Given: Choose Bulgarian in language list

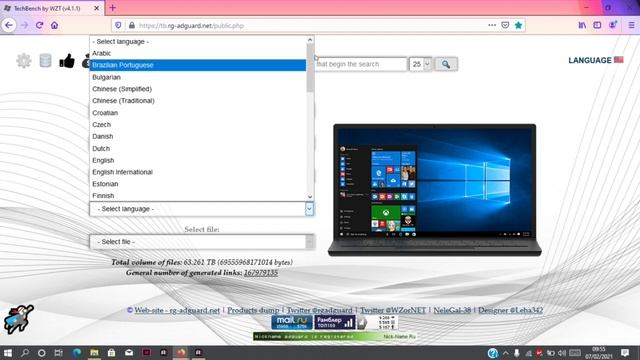Looking at the screenshot, I should tap(198, 77).
